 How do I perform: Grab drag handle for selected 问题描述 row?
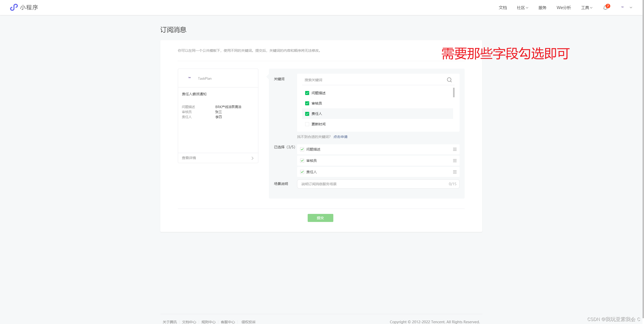455,149
